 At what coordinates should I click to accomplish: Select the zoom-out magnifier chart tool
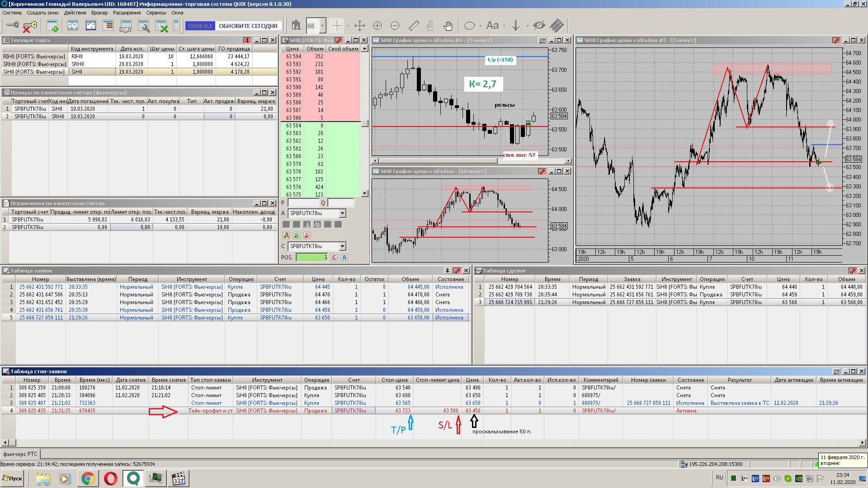tap(395, 26)
